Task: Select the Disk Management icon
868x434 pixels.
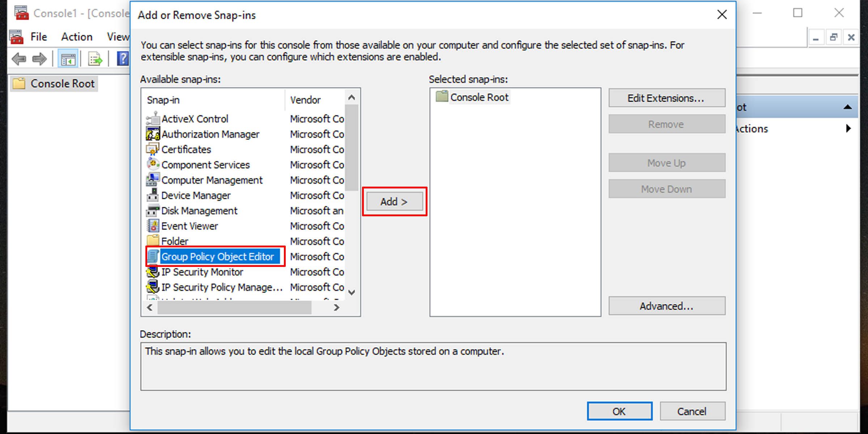Action: pos(153,210)
